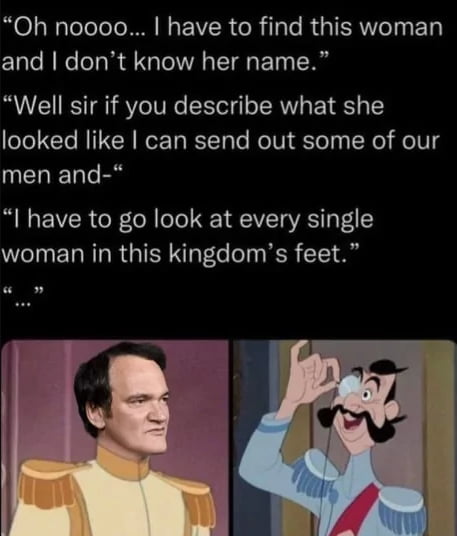Open the left image of man in cream uniform
This screenshot has width=457, height=536.
point(115,438)
